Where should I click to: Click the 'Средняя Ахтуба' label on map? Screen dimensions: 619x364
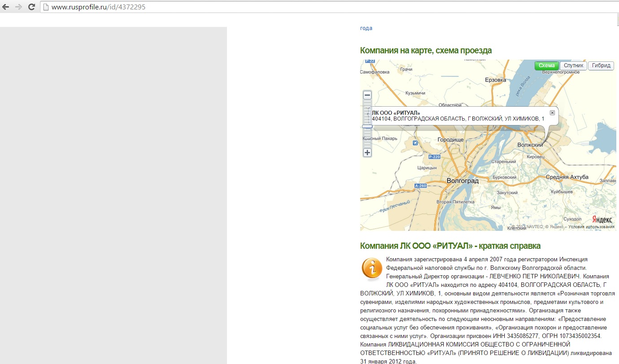(567, 177)
